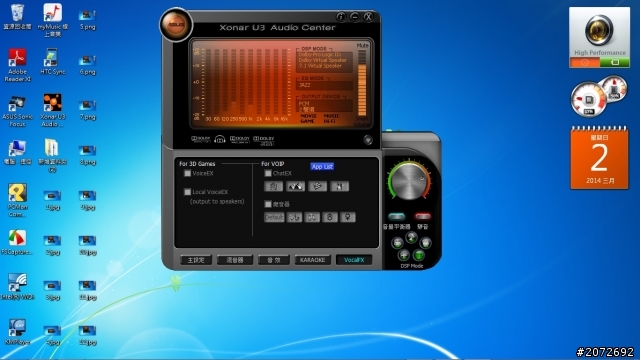The height and width of the screenshot is (360, 640).
Task: Switch to the 混音器 mixer tab
Action: pos(235,260)
